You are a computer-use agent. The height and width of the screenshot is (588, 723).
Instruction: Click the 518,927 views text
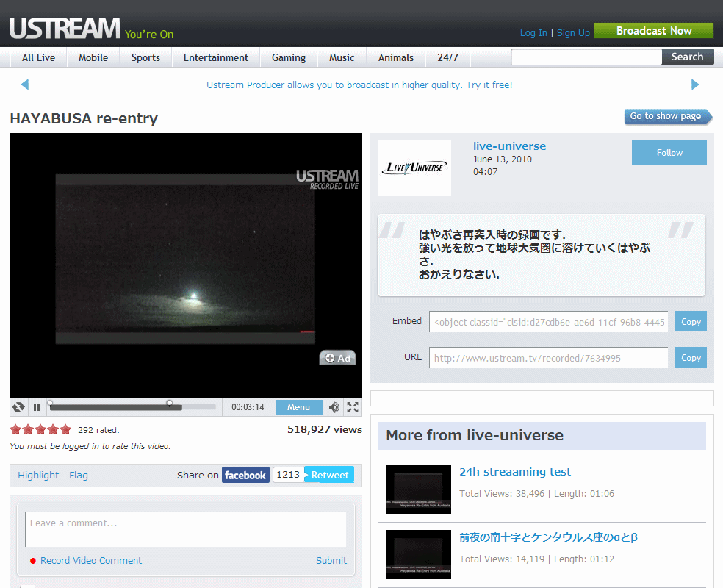pyautogui.click(x=325, y=429)
